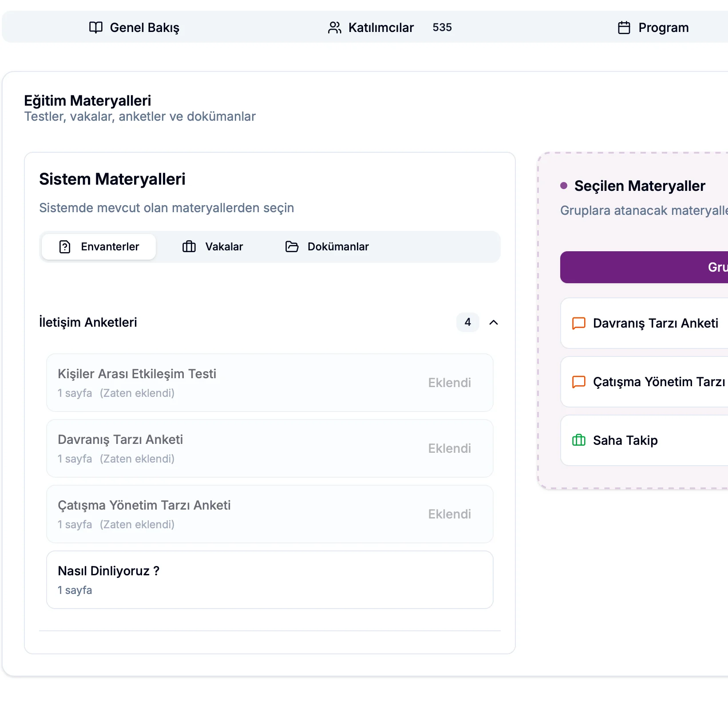Click the purple Gru button
The image size is (728, 728).
644,267
